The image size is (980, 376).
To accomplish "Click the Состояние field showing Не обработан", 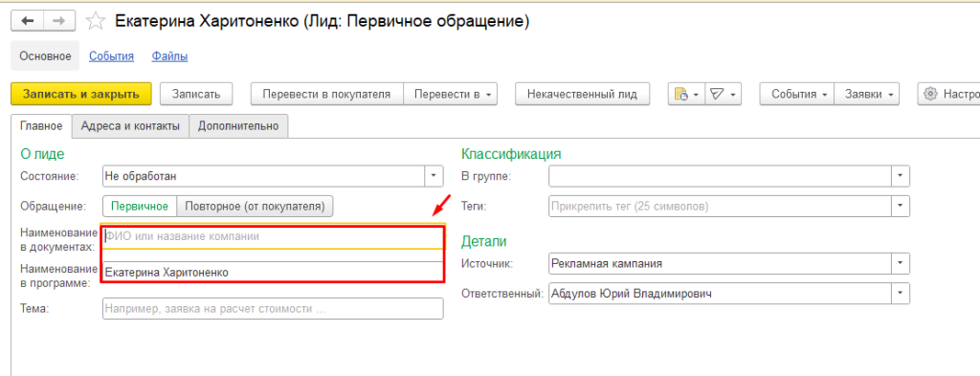I will 264,176.
